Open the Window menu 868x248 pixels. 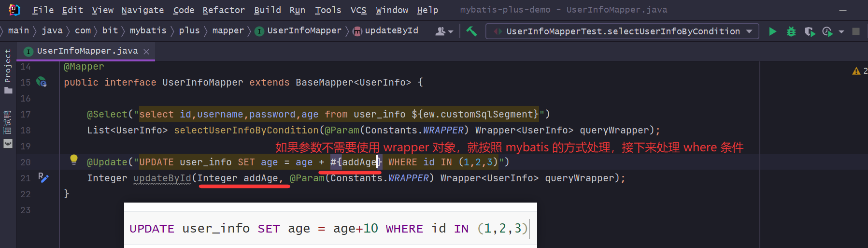(392, 10)
